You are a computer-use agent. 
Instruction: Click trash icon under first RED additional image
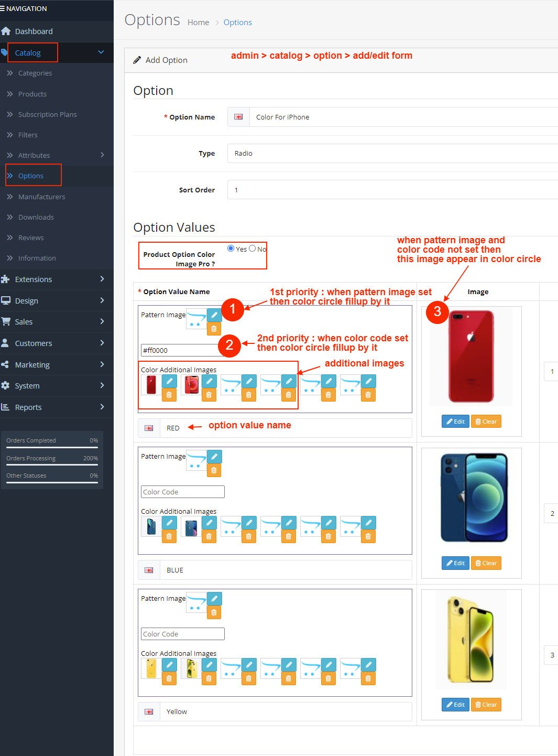click(169, 395)
